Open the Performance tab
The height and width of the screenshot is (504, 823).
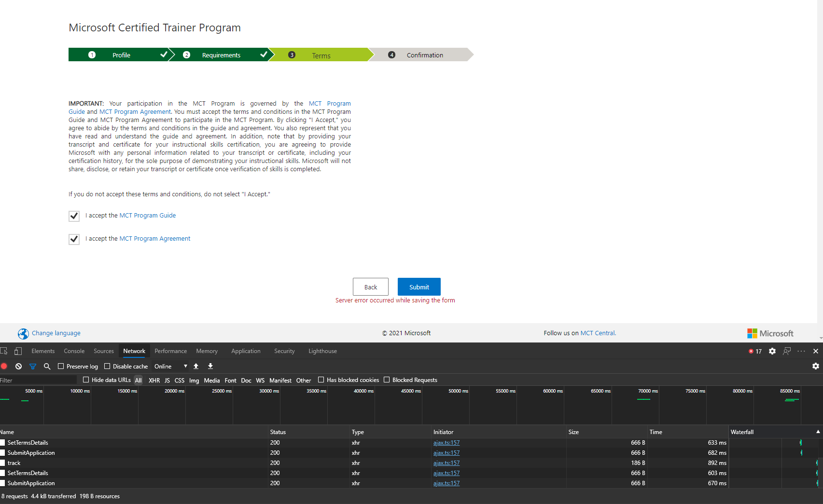[x=171, y=351]
